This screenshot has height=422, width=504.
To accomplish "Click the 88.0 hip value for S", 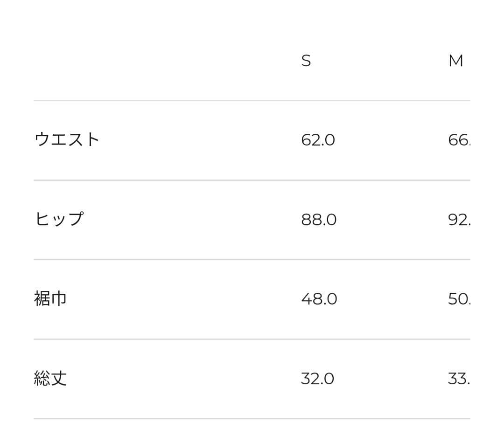I will point(319,220).
